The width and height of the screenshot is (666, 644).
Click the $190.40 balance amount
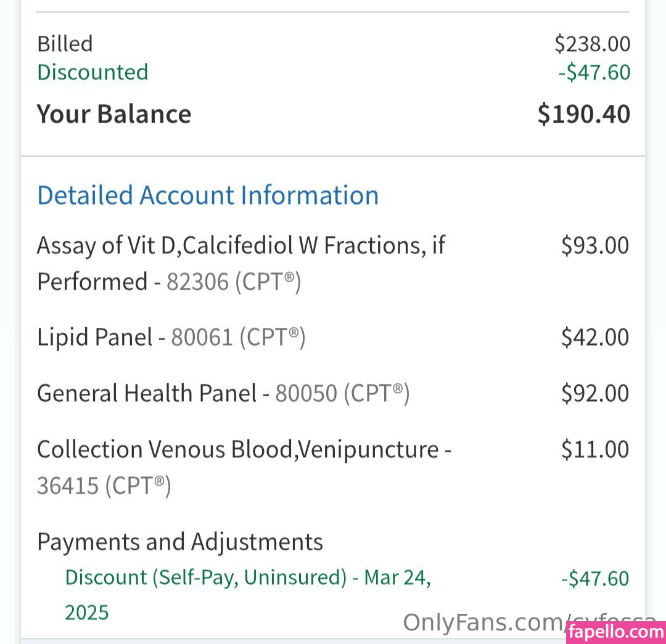pyautogui.click(x=583, y=115)
